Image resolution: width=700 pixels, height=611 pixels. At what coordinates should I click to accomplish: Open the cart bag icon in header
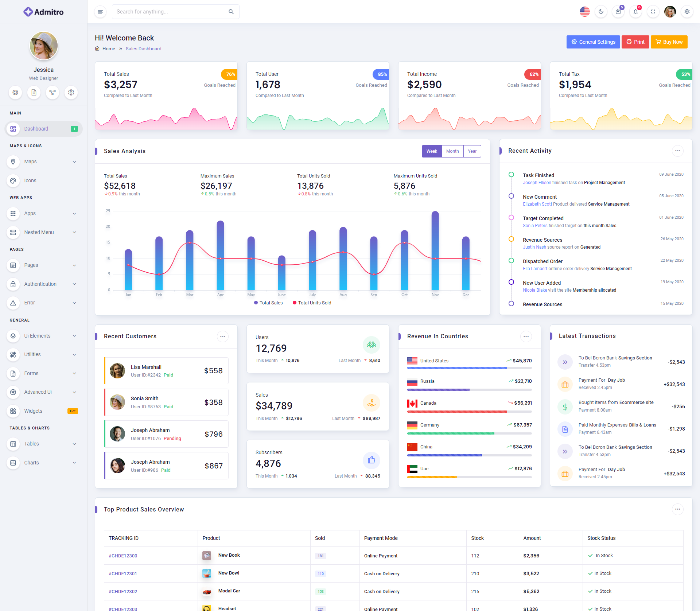pyautogui.click(x=618, y=12)
